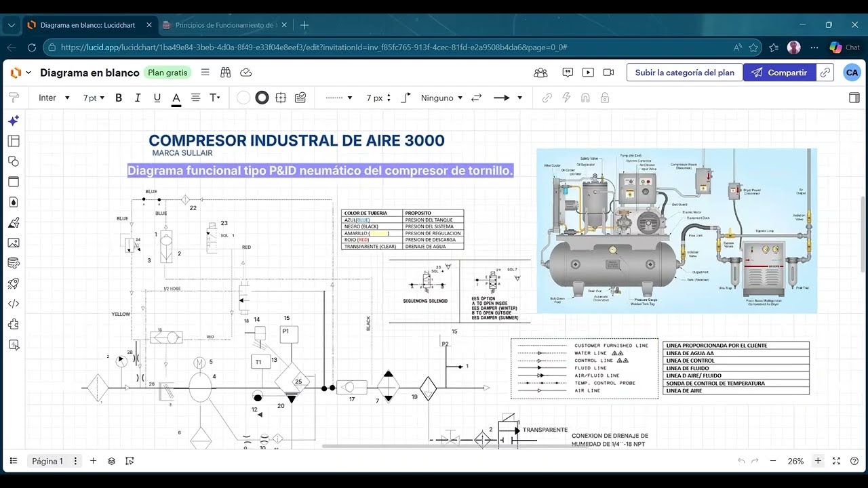868x488 pixels.
Task: Add a new page with plus button
Action: tap(94, 461)
